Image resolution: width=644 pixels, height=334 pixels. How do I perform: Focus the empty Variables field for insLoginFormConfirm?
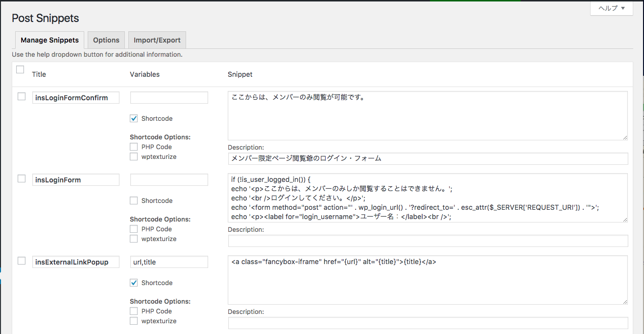point(169,98)
